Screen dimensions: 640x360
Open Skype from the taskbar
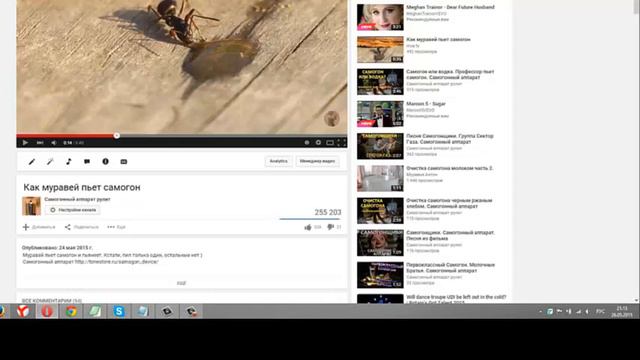[x=119, y=311]
